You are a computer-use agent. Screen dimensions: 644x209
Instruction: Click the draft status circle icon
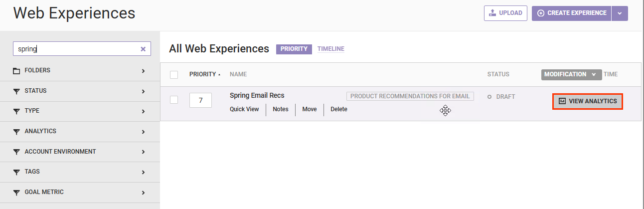coord(489,97)
